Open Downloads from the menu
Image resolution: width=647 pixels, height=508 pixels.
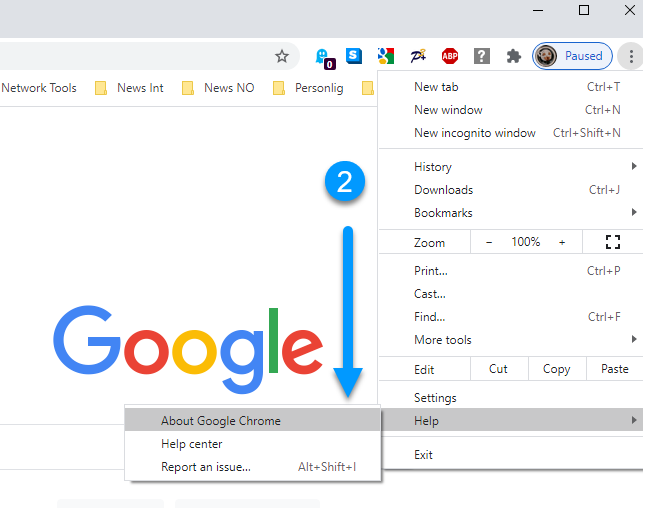click(x=511, y=190)
